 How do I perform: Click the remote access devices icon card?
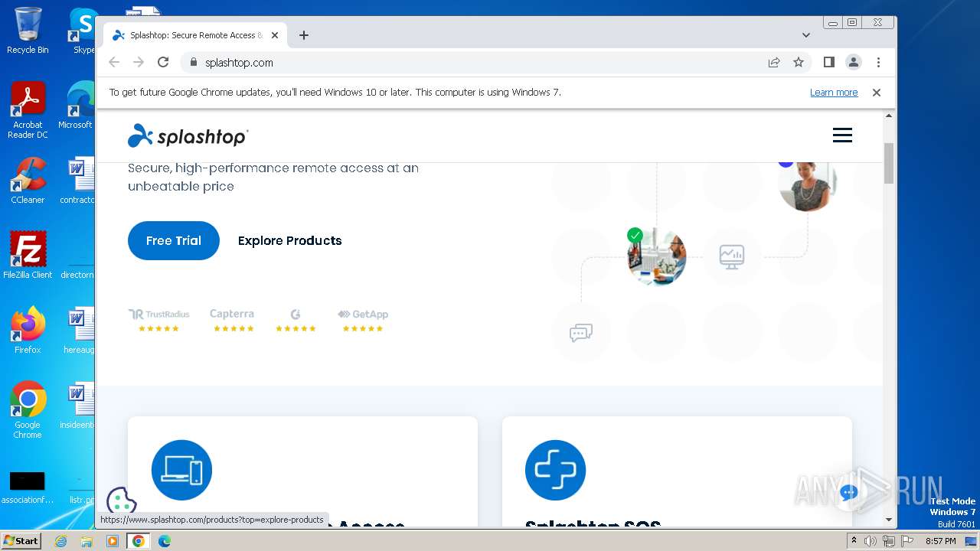pos(181,470)
